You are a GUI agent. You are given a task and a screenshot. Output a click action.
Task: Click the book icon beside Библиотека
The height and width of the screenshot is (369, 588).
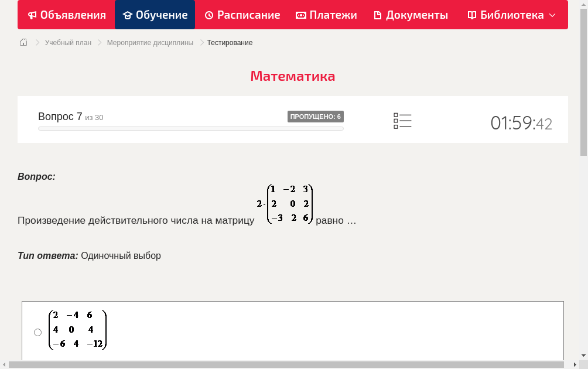tap(472, 15)
